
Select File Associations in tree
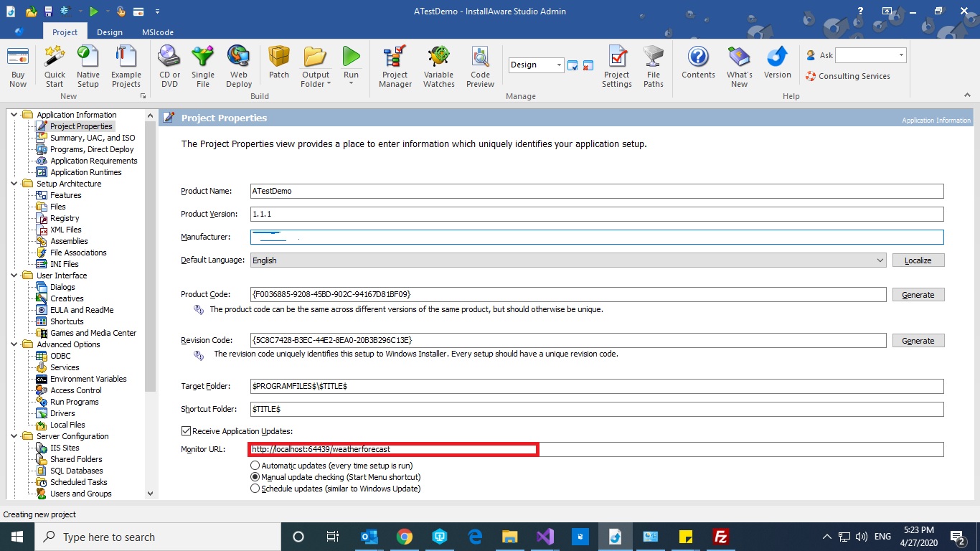(78, 253)
